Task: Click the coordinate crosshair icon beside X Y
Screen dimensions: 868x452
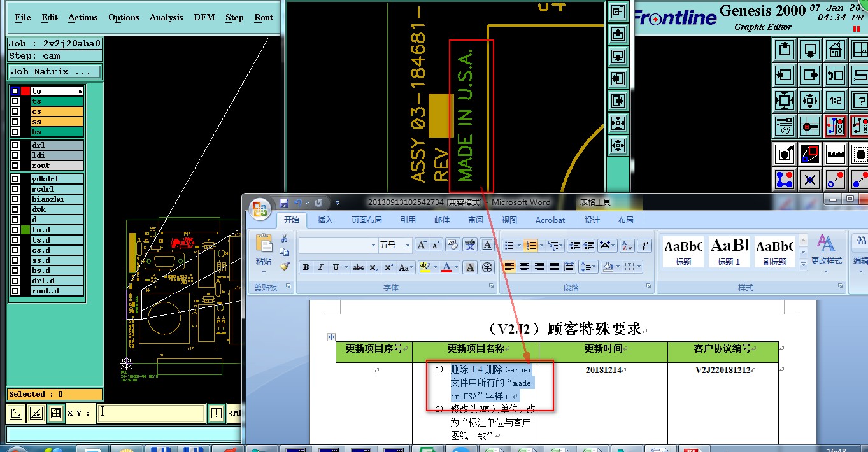Action: click(57, 413)
